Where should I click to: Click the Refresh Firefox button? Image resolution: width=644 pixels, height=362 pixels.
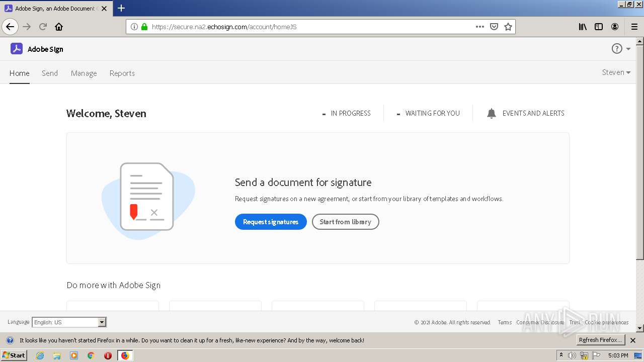tap(601, 340)
